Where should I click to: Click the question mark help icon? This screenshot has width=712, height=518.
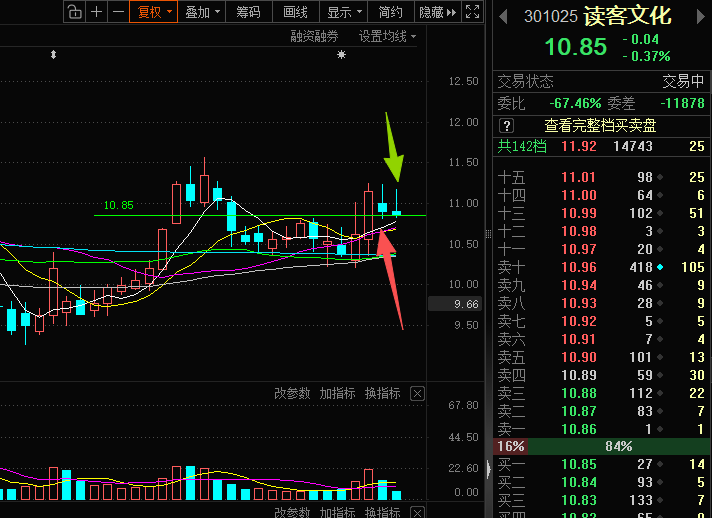tap(506, 125)
